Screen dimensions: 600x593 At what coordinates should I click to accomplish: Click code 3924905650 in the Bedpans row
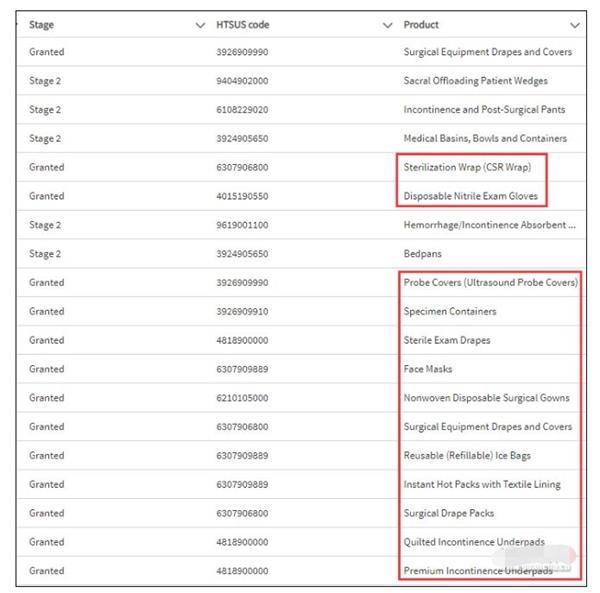pyautogui.click(x=242, y=254)
